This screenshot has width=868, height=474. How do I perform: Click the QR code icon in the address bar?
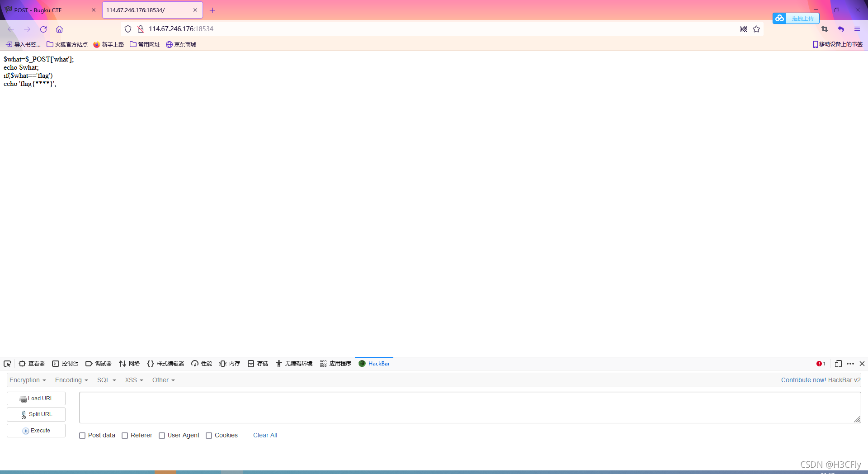click(744, 29)
